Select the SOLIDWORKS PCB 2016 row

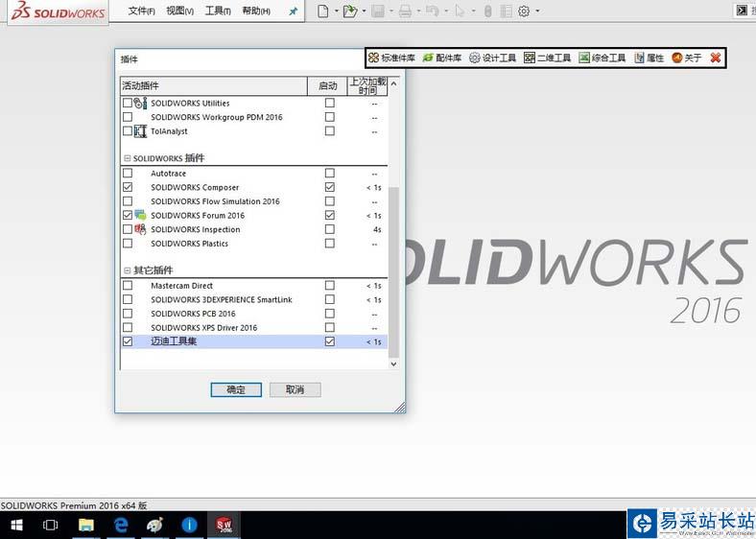254,314
